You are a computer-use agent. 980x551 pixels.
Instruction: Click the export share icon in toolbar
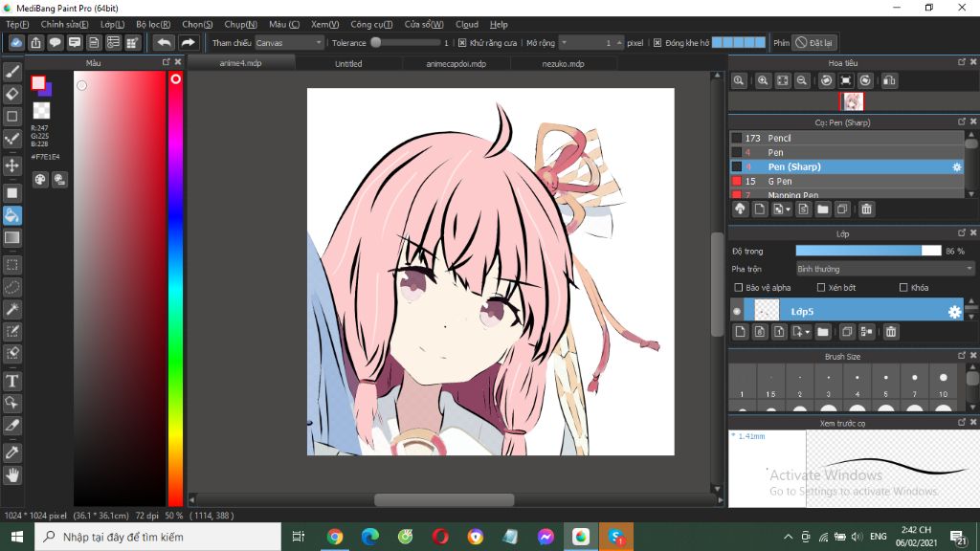(x=35, y=42)
